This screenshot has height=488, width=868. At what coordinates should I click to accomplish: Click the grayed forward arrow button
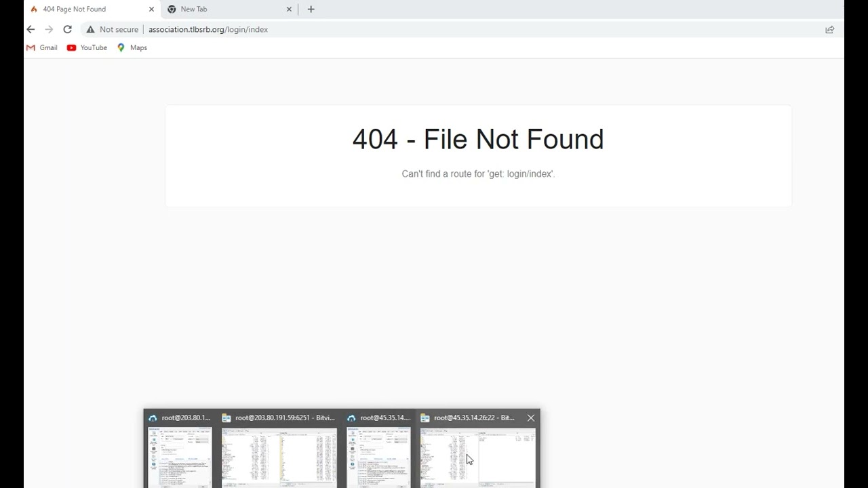point(49,29)
